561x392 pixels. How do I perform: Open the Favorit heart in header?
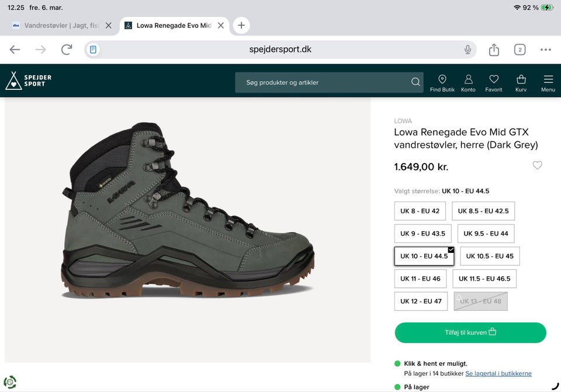point(494,84)
